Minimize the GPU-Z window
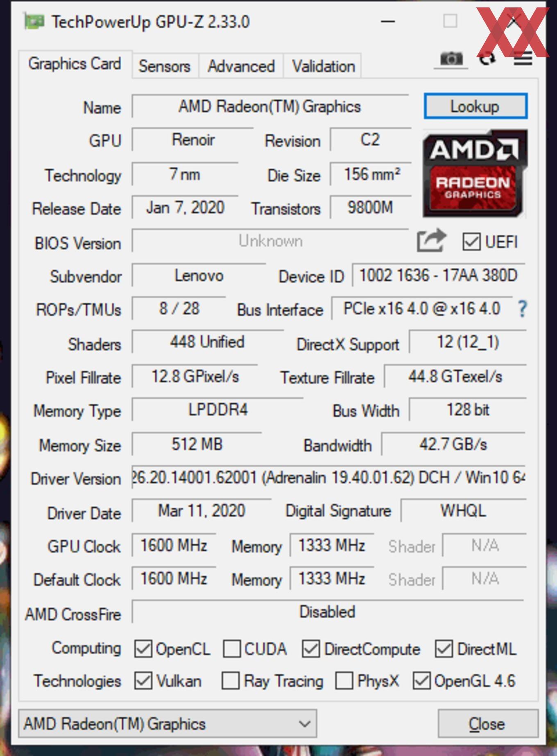The height and width of the screenshot is (756, 557). [387, 21]
